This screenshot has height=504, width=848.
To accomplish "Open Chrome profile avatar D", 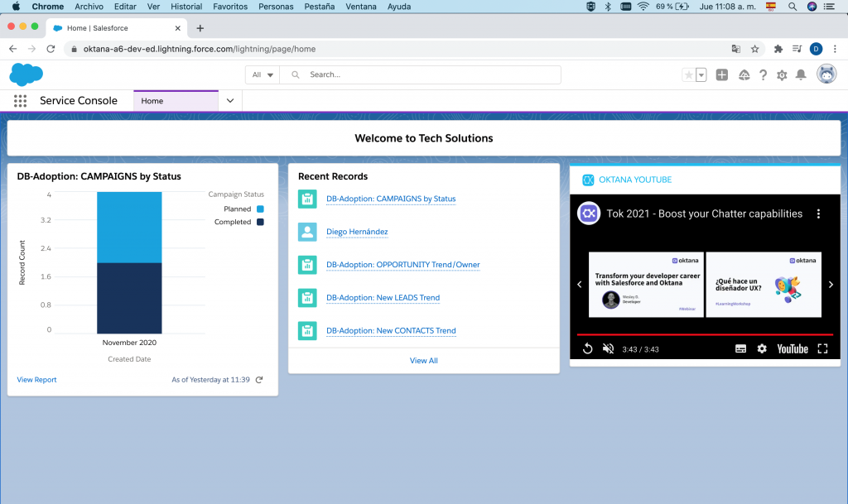I will [816, 49].
